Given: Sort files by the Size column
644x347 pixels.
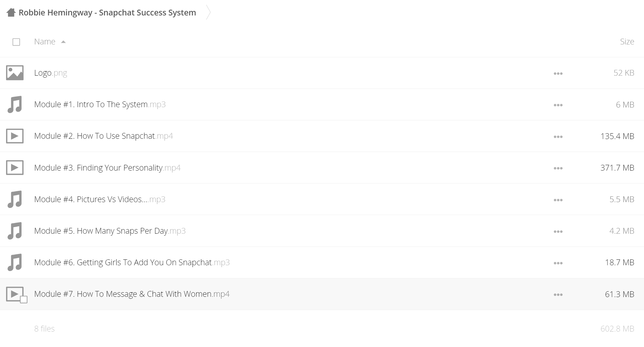Looking at the screenshot, I should [627, 42].
